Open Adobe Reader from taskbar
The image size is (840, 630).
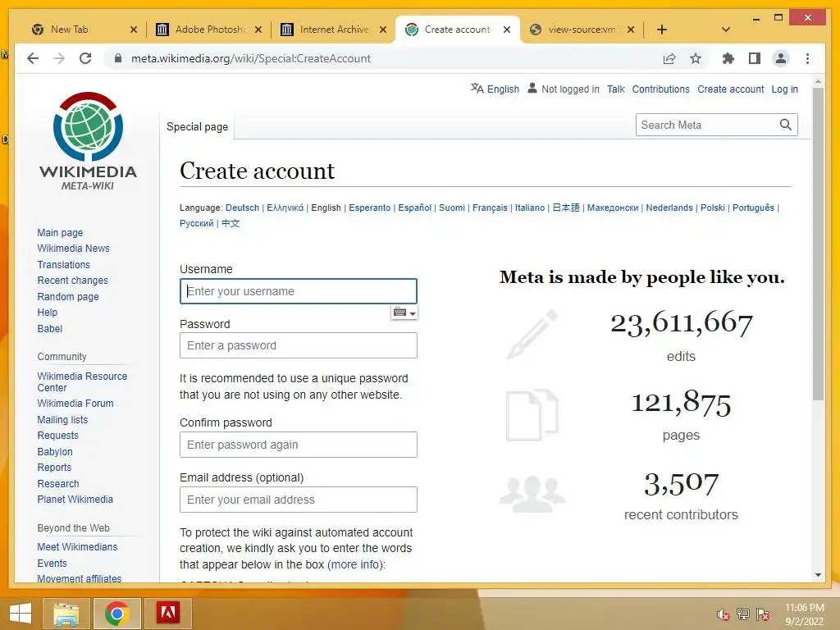tap(167, 614)
